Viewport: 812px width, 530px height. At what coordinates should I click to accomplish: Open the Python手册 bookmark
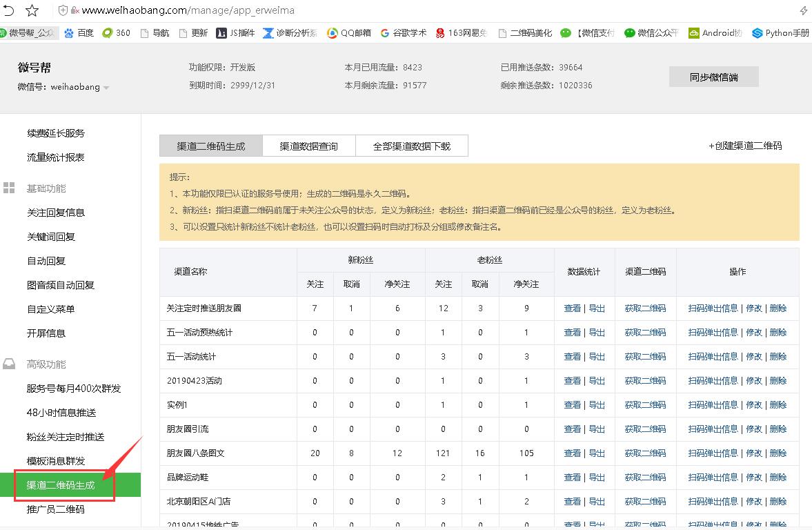(x=781, y=32)
